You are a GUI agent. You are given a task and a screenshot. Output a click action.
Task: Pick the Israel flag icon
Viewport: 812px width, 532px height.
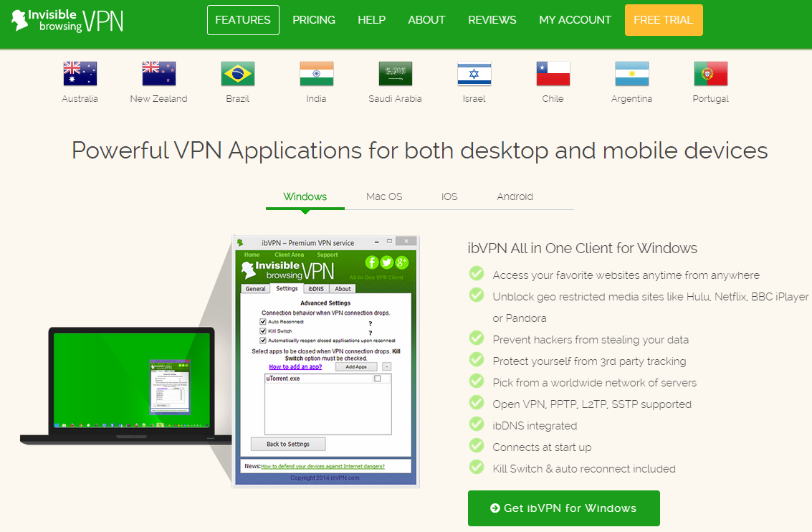[x=474, y=74]
